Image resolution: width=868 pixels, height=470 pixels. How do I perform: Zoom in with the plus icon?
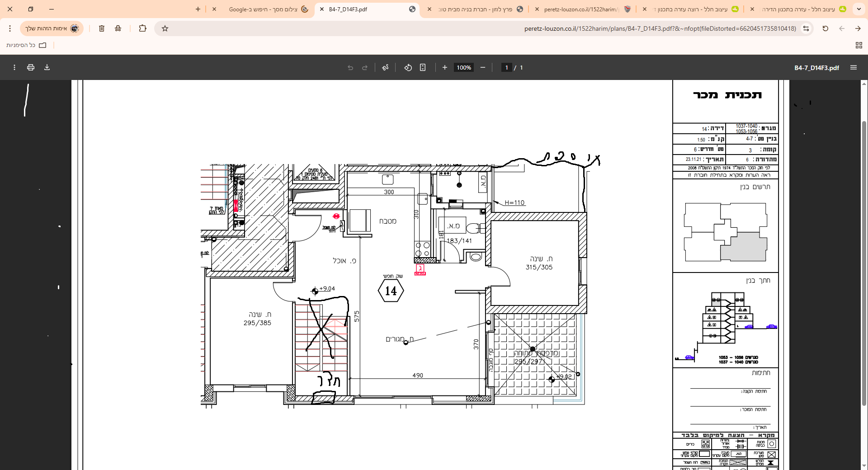point(445,67)
